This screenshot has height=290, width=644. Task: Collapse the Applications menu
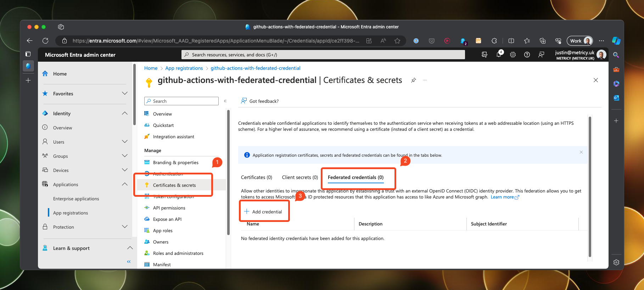click(x=125, y=184)
